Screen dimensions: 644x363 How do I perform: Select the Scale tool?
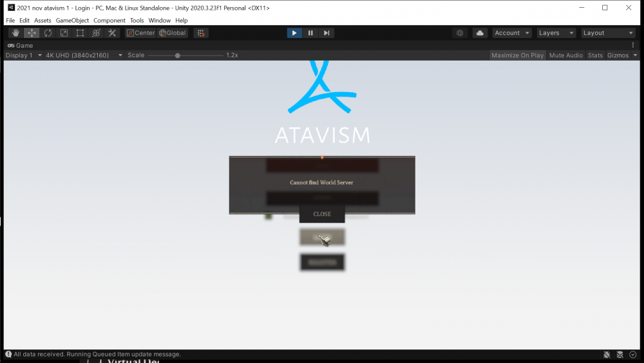point(64,33)
